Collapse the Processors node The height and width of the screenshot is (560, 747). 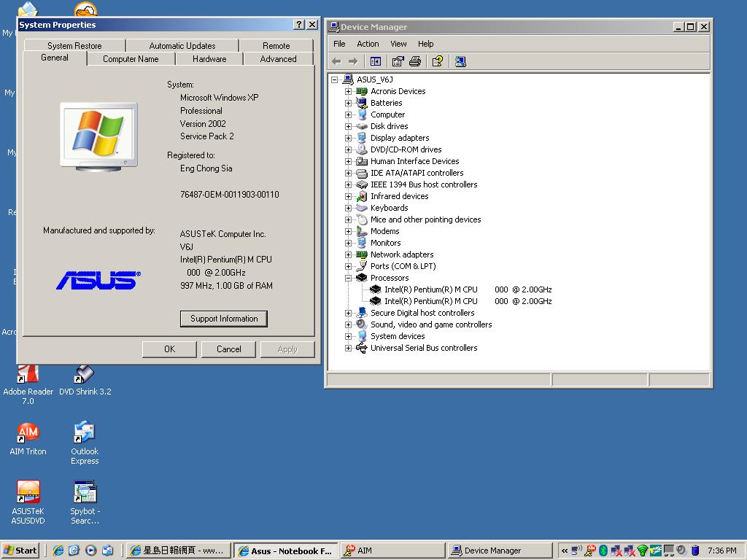click(x=348, y=278)
